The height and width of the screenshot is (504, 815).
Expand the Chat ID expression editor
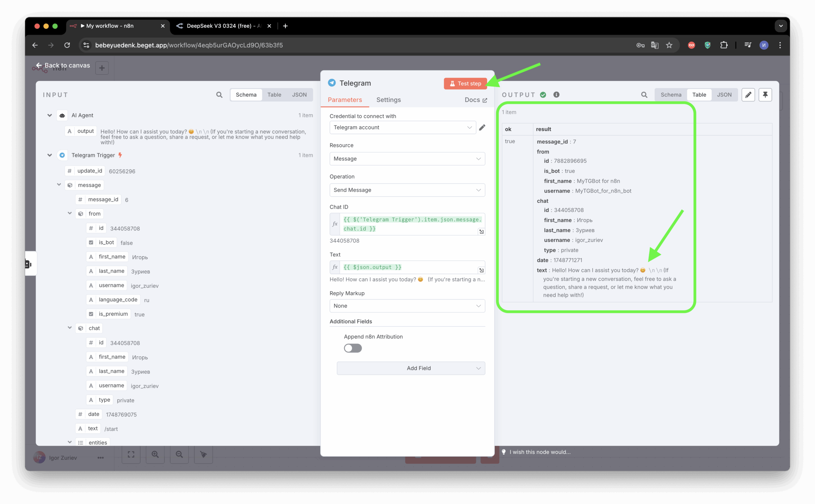[x=481, y=231]
